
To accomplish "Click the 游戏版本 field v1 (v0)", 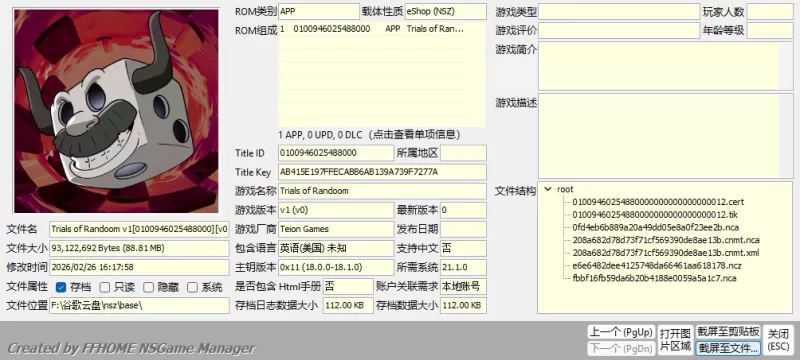I will coord(336,210).
